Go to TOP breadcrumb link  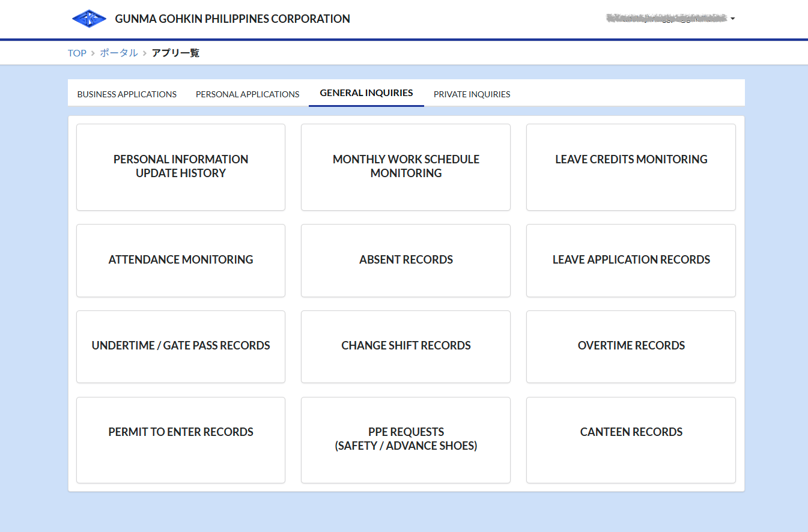77,53
